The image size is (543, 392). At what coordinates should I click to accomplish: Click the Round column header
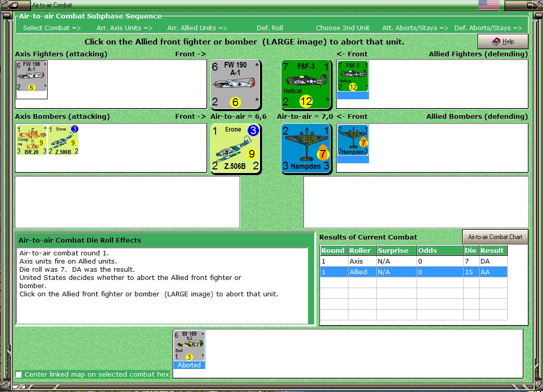(334, 250)
